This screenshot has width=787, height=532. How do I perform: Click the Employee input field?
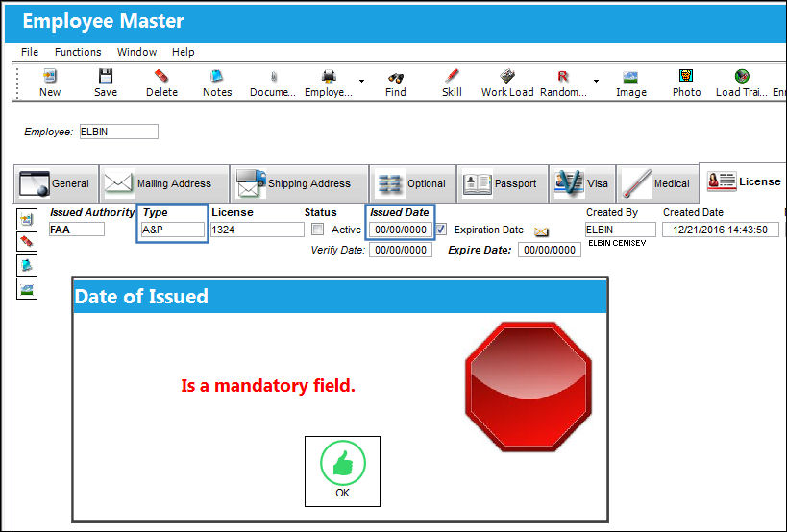pyautogui.click(x=119, y=132)
